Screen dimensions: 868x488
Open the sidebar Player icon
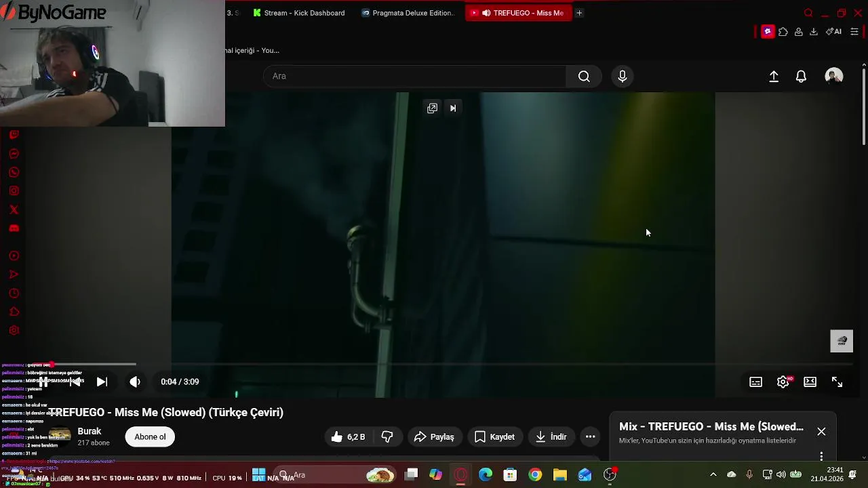point(14,256)
